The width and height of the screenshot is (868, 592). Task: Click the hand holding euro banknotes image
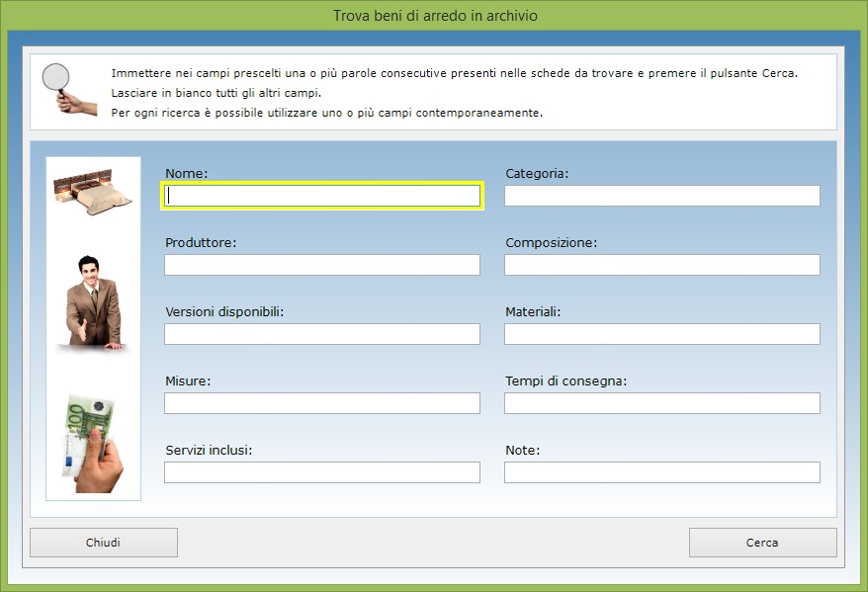[93, 443]
